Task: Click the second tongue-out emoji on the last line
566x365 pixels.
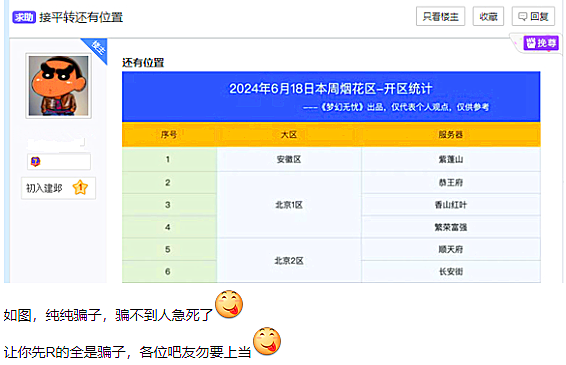Action: click(267, 341)
